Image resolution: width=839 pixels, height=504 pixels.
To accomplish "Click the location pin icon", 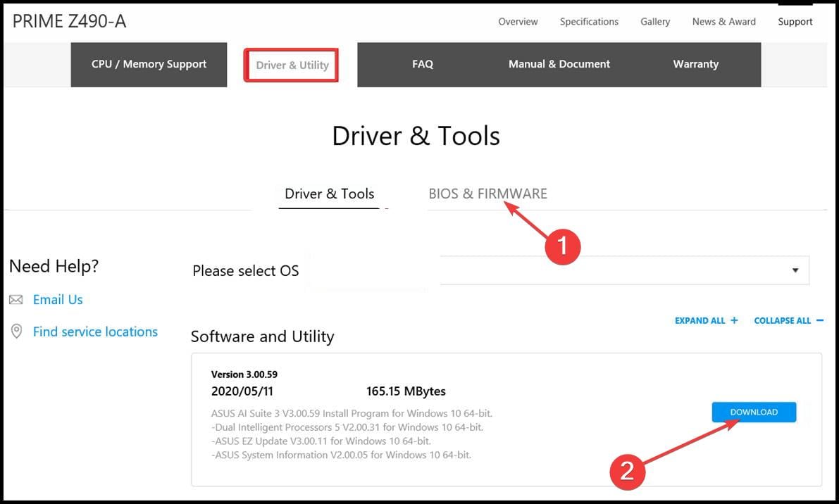I will [16, 332].
